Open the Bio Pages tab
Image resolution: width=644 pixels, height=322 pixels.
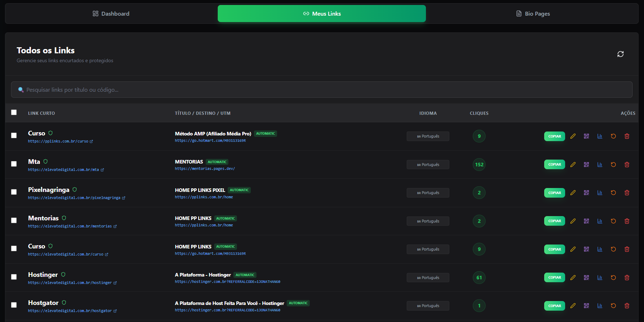pyautogui.click(x=533, y=14)
